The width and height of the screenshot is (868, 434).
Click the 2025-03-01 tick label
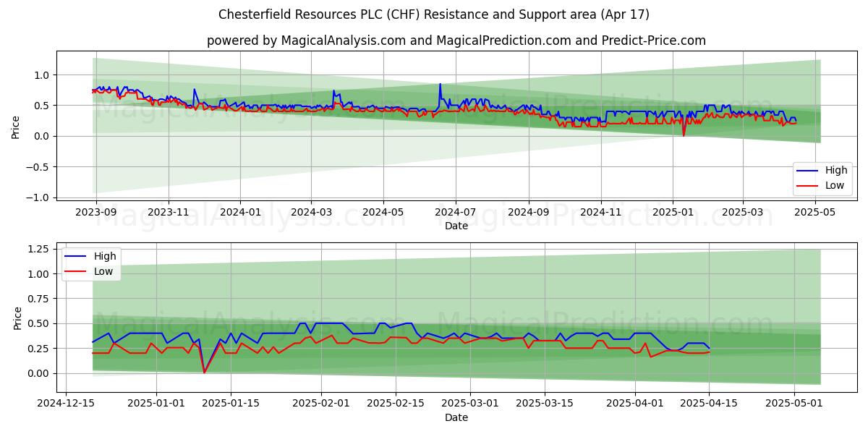(x=471, y=404)
